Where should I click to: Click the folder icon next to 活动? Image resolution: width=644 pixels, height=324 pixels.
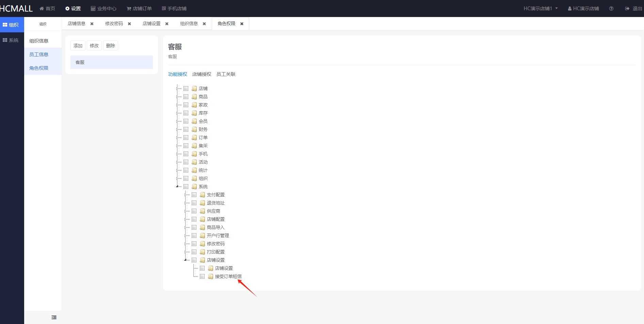[x=194, y=162]
